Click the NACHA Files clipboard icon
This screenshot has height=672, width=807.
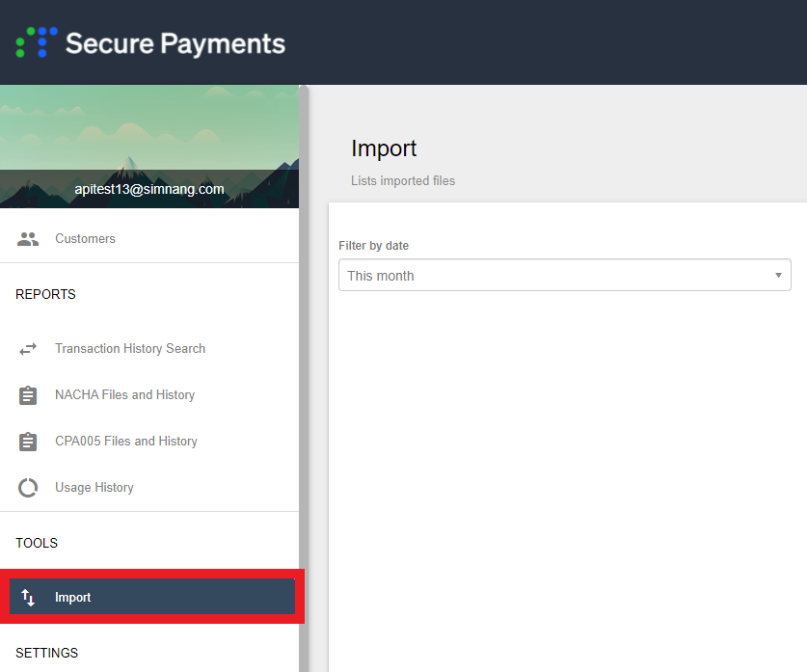28,395
